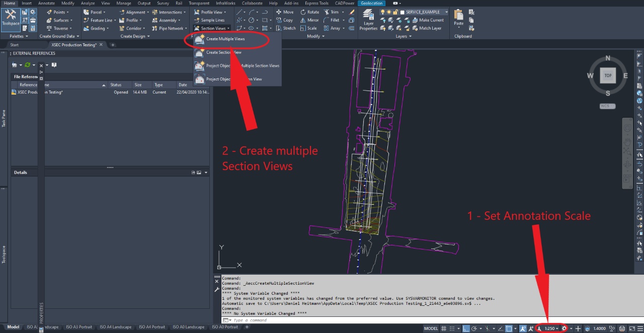Image resolution: width=644 pixels, height=333 pixels.
Task: Open the Toolspace palette
Action: [10, 19]
